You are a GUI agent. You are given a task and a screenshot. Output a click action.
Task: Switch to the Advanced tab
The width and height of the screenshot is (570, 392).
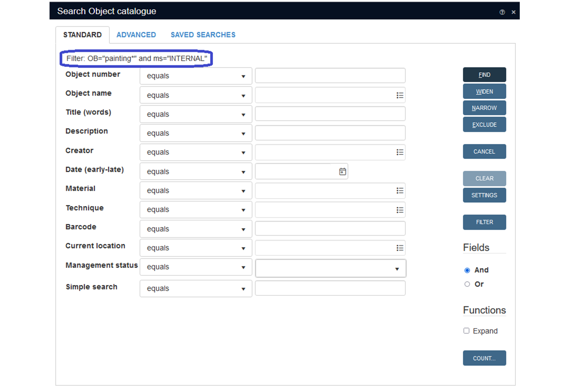tap(136, 35)
